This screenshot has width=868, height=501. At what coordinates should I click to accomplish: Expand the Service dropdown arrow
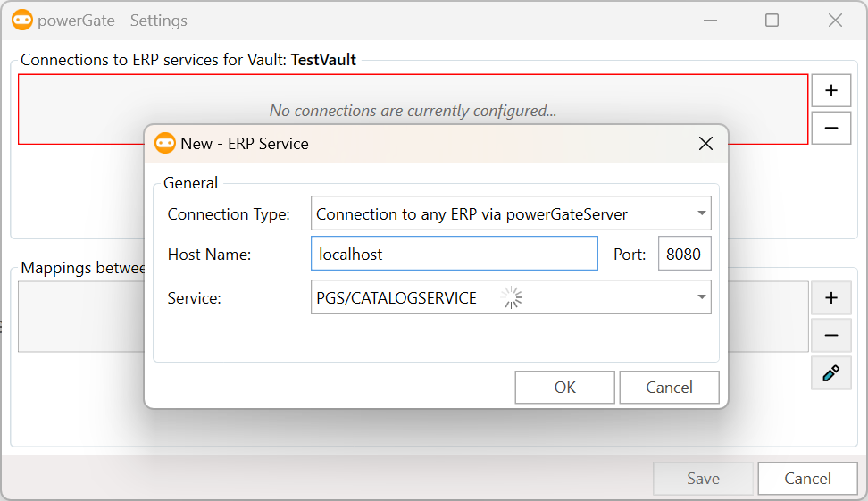(701, 297)
